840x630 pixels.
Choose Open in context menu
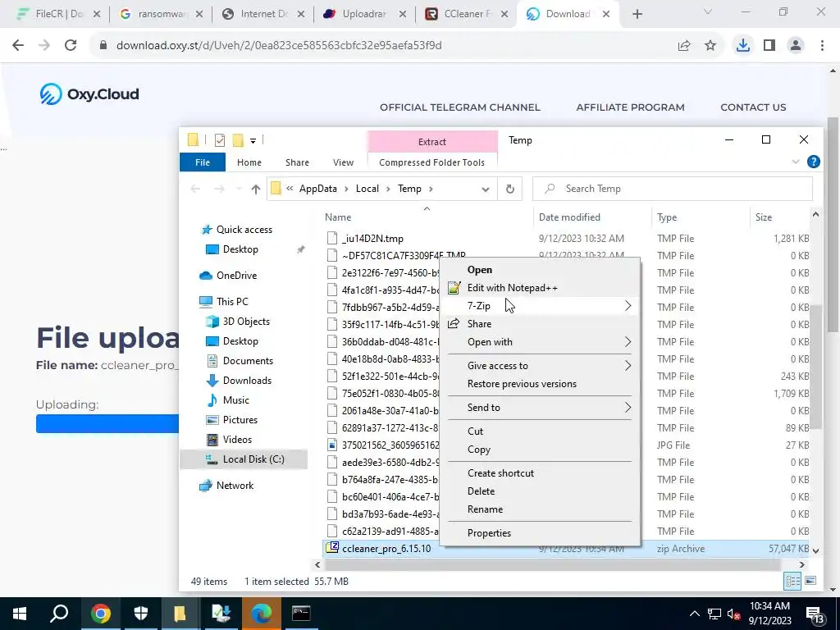(x=540, y=270)
